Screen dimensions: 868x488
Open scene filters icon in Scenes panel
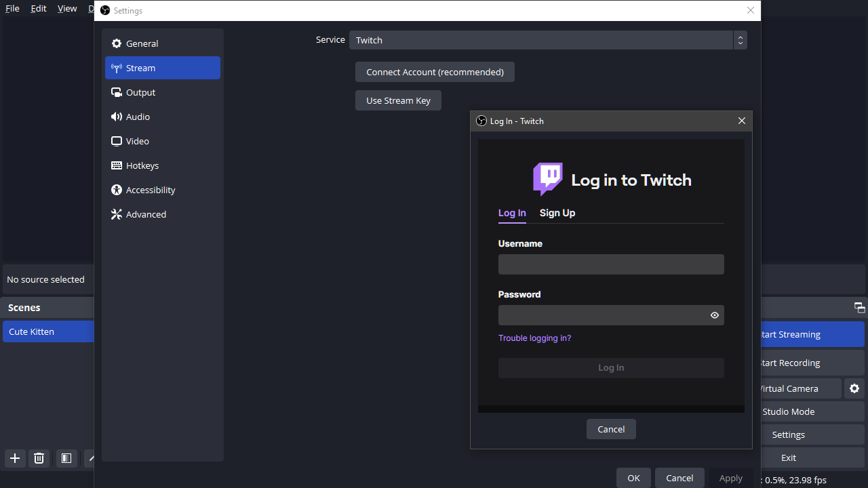tap(66, 458)
